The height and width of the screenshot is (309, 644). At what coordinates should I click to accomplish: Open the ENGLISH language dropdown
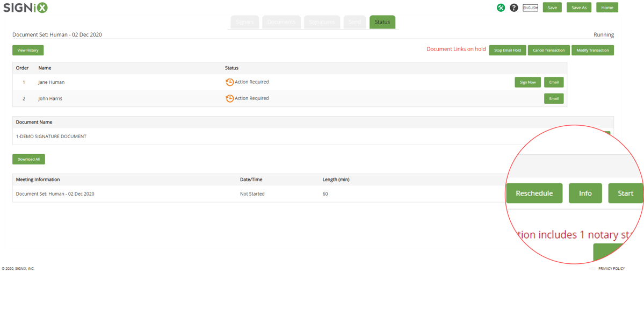point(530,8)
